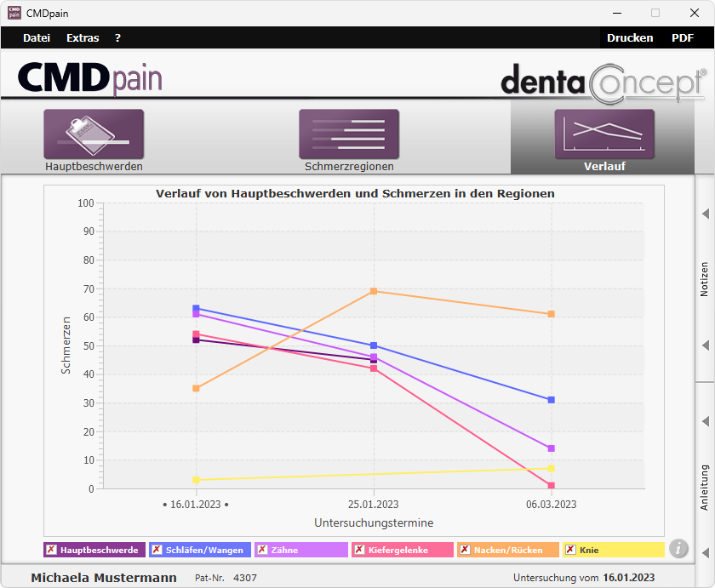The height and width of the screenshot is (588, 715).
Task: Select the yellow Knie point at 16.01.2023
Action: 196,480
